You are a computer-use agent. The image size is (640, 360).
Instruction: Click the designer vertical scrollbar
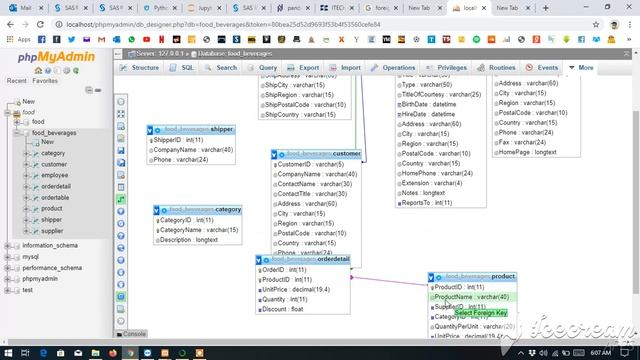coord(636,201)
